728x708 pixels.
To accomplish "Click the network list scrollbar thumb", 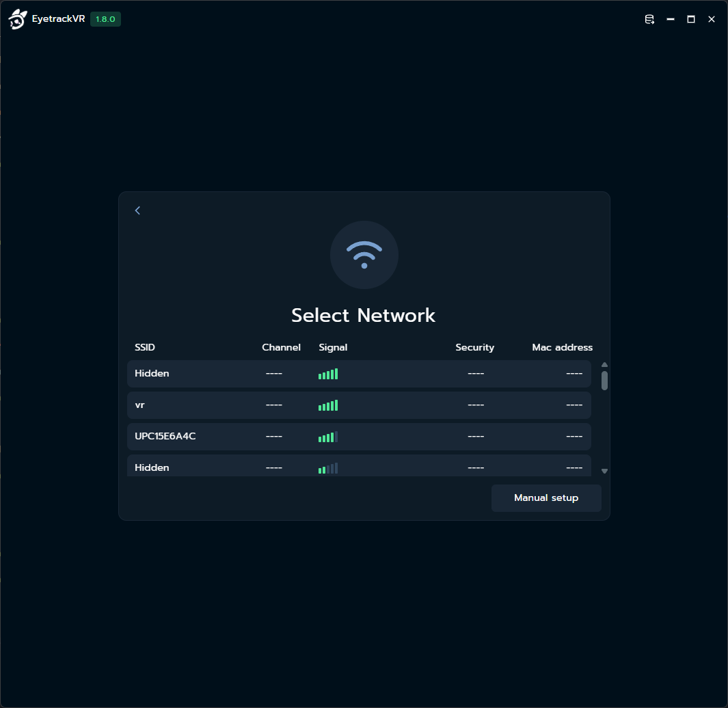I will (x=604, y=381).
